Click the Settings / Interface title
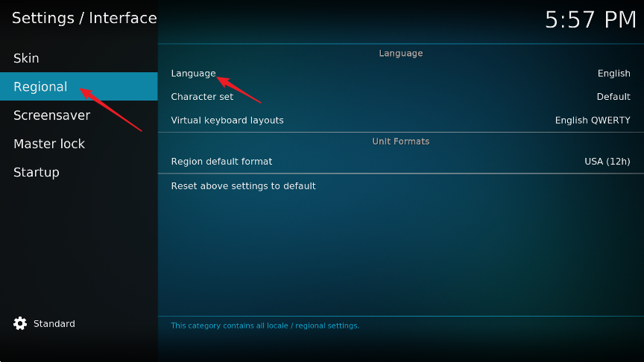This screenshot has width=644, height=362. coord(84,18)
